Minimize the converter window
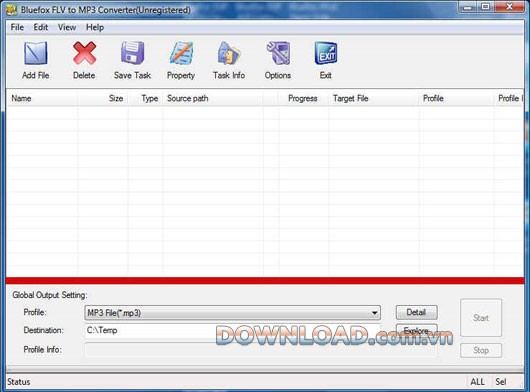Screen dimensions: 530x392 point(468,7)
